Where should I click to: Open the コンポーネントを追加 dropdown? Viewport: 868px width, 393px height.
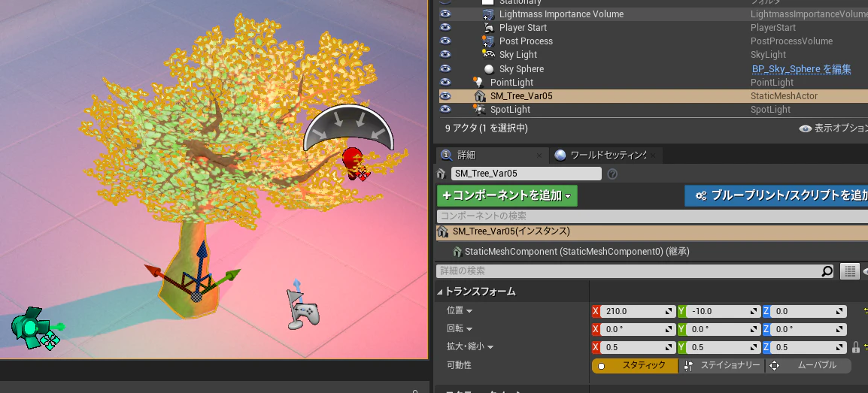pyautogui.click(x=507, y=195)
